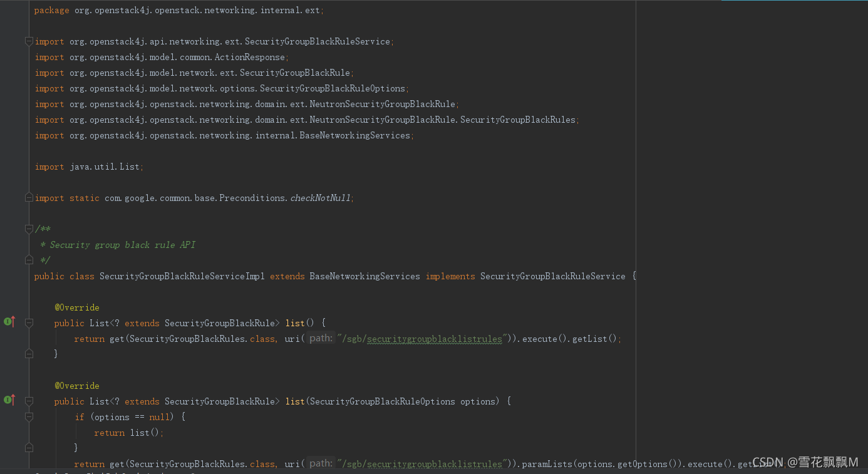Click the list() method name without parameters
868x474 pixels.
pyautogui.click(x=295, y=323)
